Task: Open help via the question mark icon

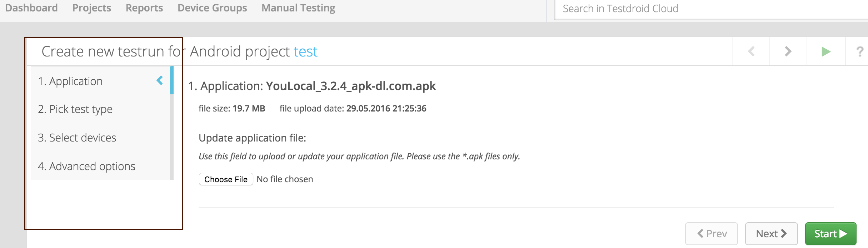Action: [860, 51]
